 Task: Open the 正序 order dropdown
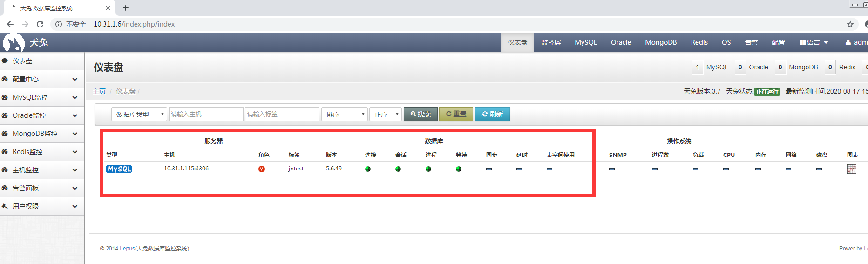[x=385, y=114]
